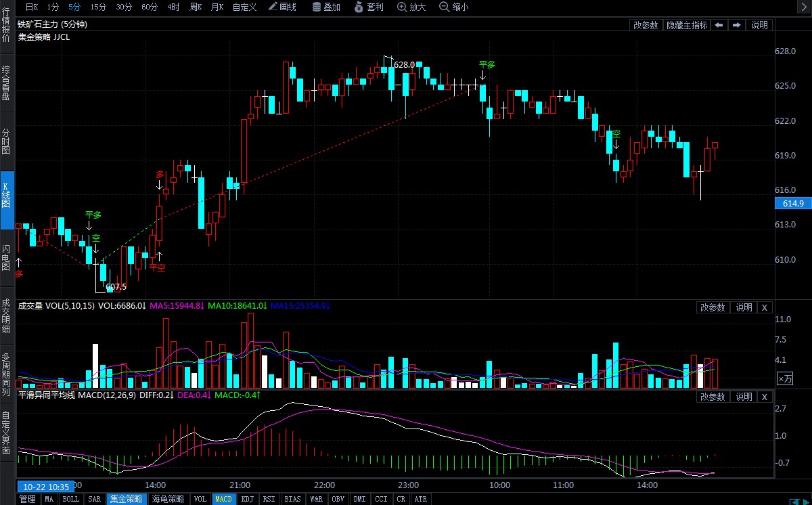Screen dimensions: 812x505
Task: Zoom in with 放大 magnifier
Action: pyautogui.click(x=411, y=7)
